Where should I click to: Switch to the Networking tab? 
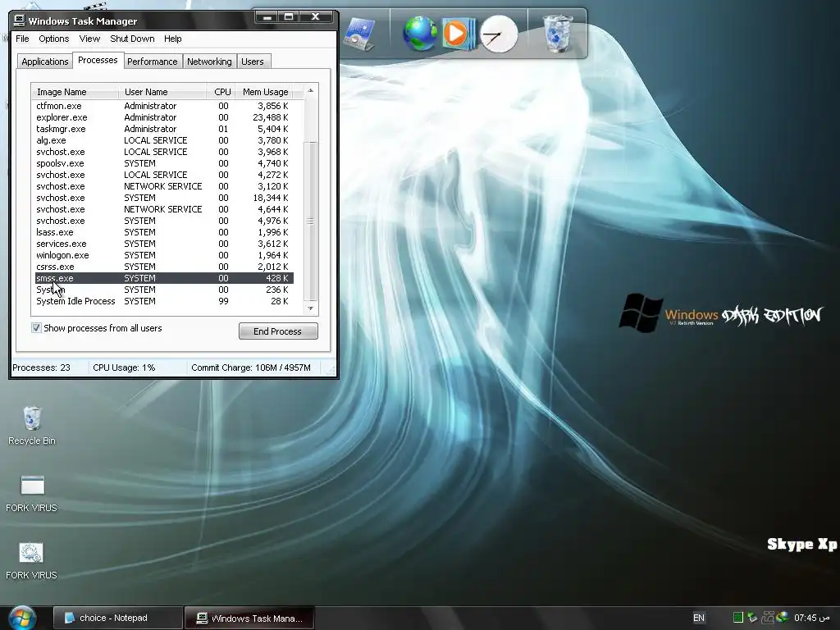(209, 62)
